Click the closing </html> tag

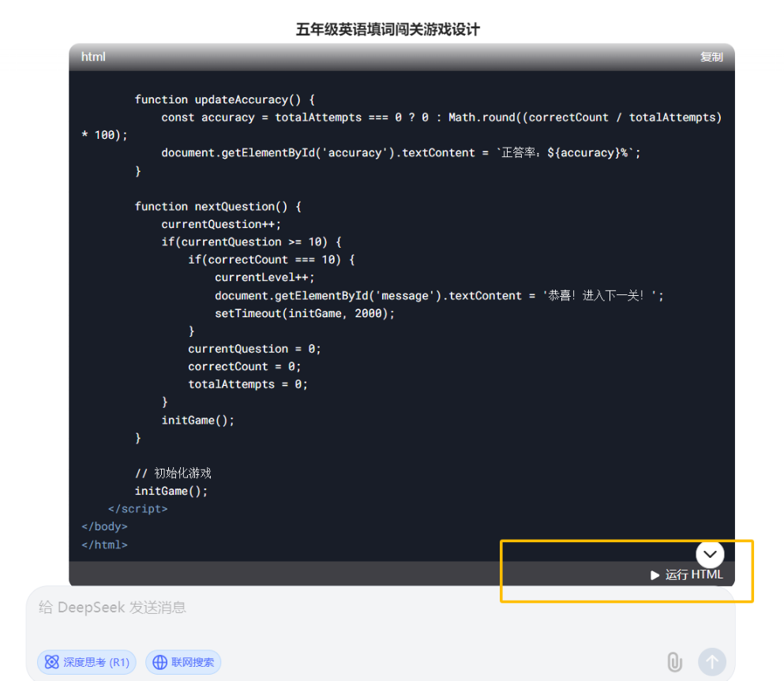[x=104, y=544]
